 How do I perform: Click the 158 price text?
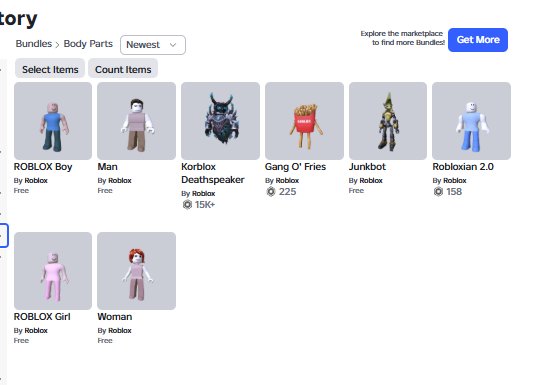pyautogui.click(x=454, y=192)
